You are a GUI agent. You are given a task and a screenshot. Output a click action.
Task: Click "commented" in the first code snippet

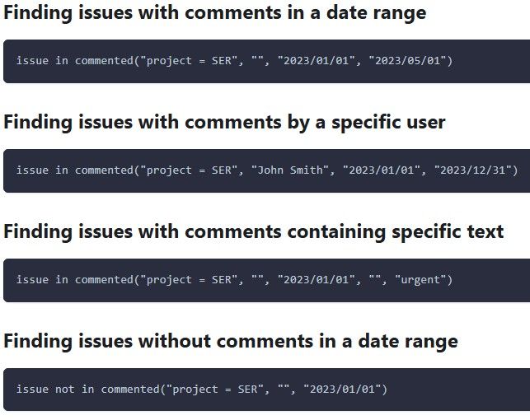coord(104,61)
